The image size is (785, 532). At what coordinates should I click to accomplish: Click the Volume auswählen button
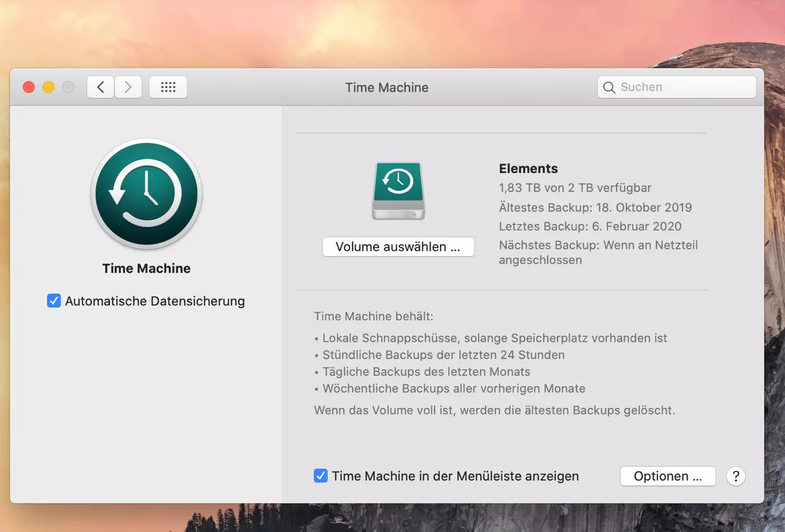tap(398, 247)
